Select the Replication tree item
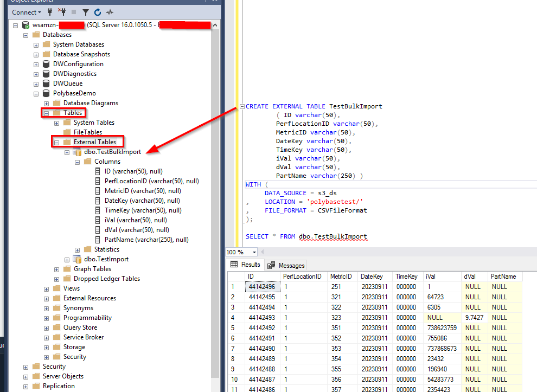Screen dimensions: 537x392 [59, 386]
